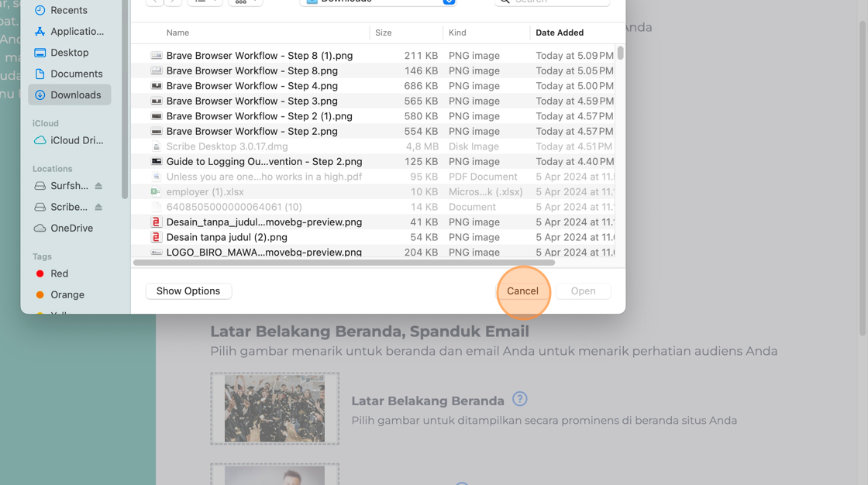This screenshot has width=868, height=485.
Task: Select the Scribe... volume in Locations
Action: click(61, 207)
